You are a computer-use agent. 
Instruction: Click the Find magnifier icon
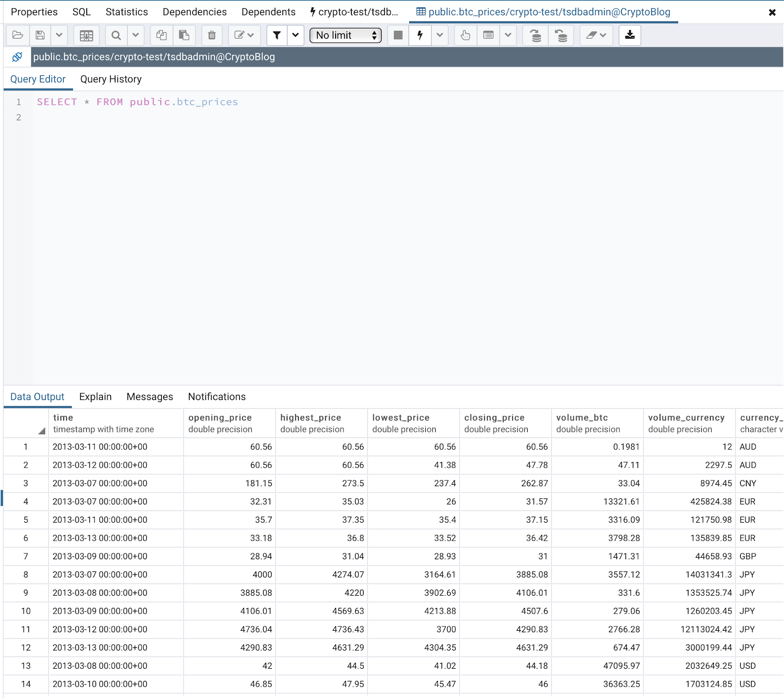pyautogui.click(x=116, y=35)
